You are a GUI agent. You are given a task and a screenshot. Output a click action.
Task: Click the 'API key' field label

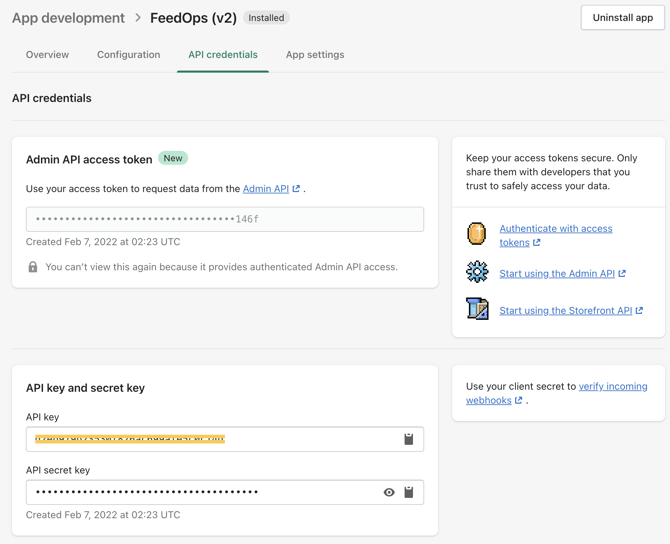pos(42,417)
